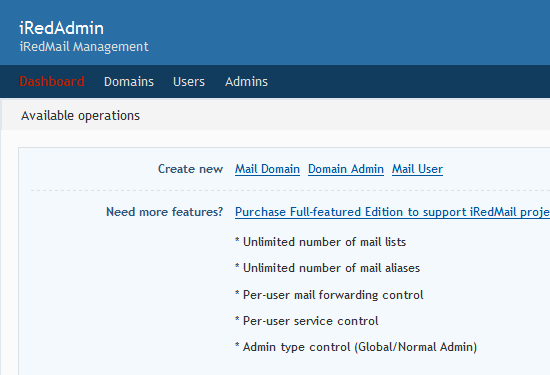Screen dimensions: 550x375
Task: Create a new Mail User
Action: pyautogui.click(x=417, y=169)
